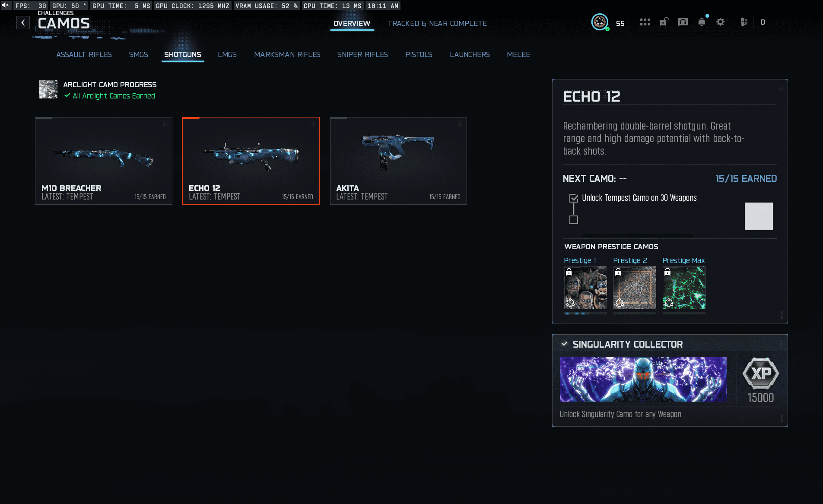
Task: Click the social party icon
Action: coord(744,22)
